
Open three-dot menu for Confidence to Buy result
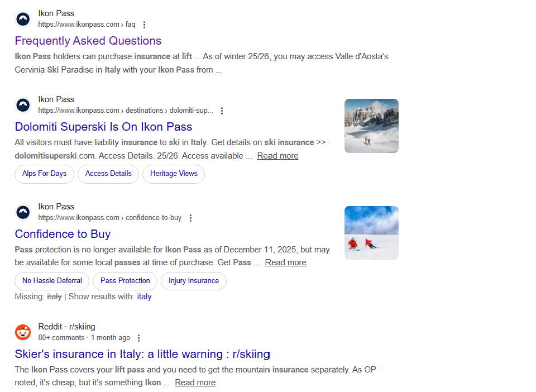[x=190, y=218]
